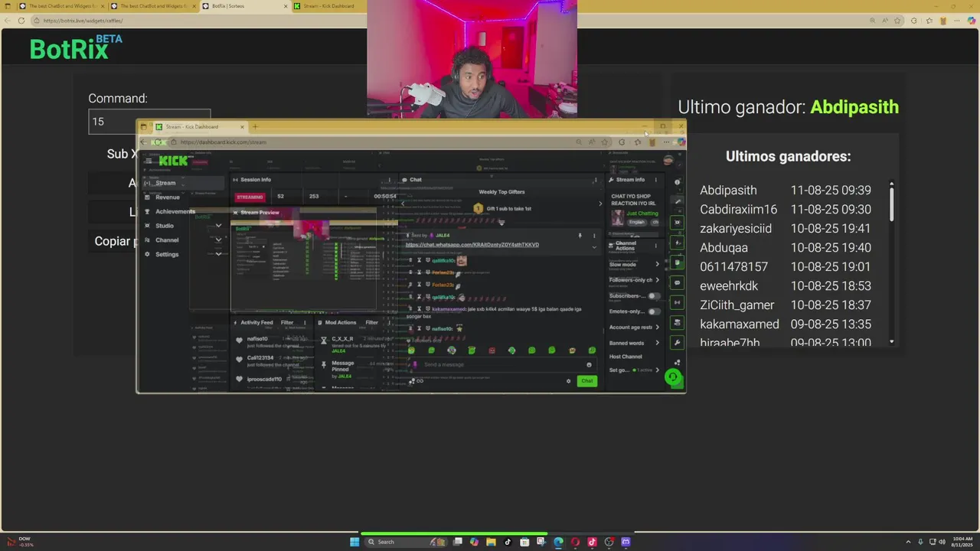980x551 pixels.
Task: Open Discord from taskbar
Action: pyautogui.click(x=626, y=542)
